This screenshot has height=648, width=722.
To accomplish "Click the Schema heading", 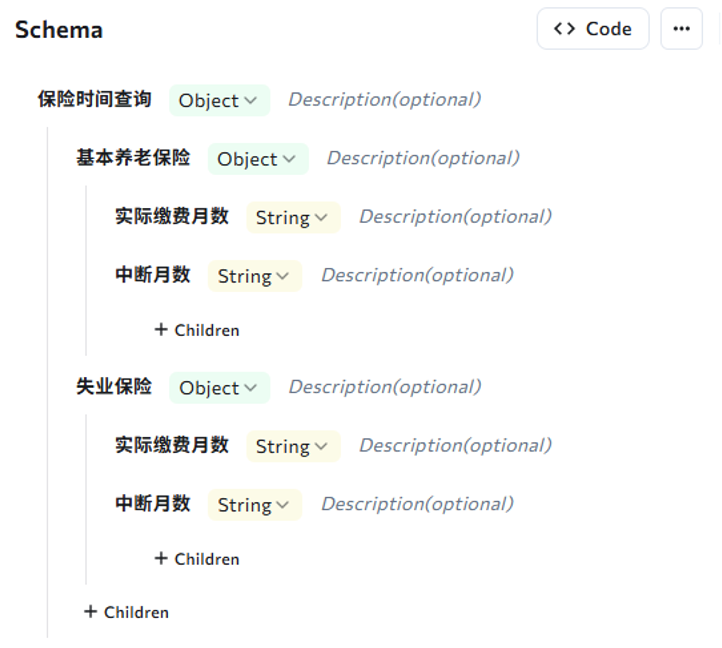I will pyautogui.click(x=59, y=30).
